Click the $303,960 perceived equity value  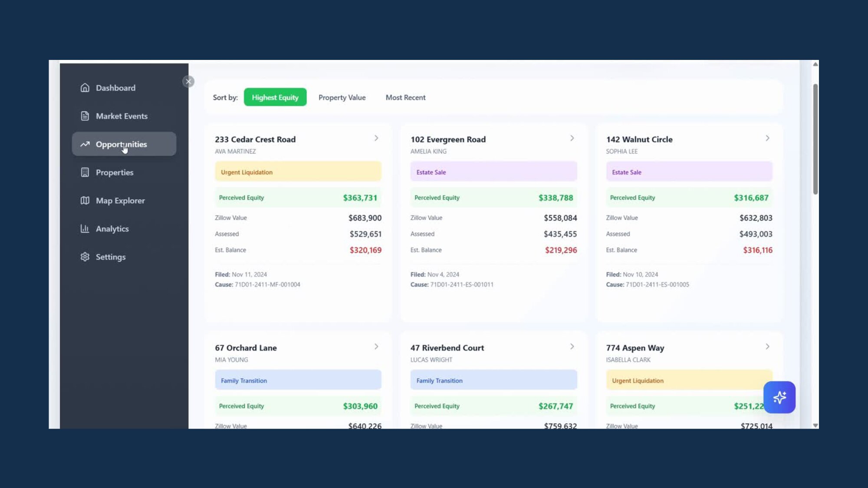click(360, 406)
